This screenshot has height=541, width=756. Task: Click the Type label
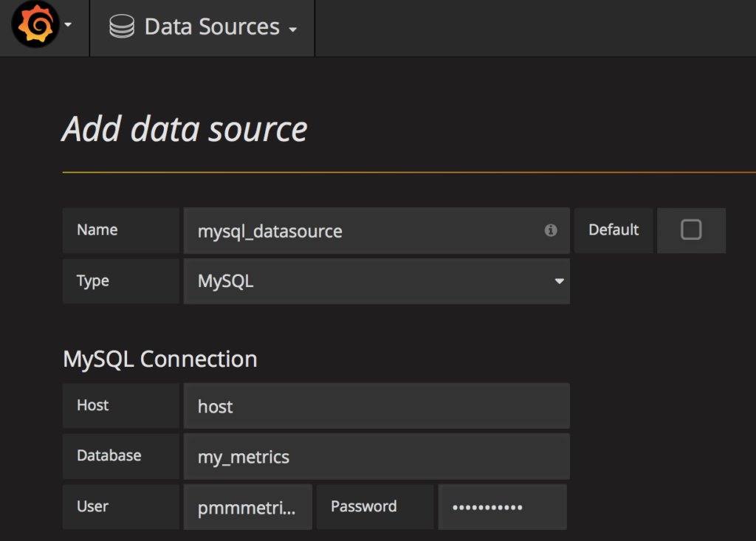click(x=93, y=281)
